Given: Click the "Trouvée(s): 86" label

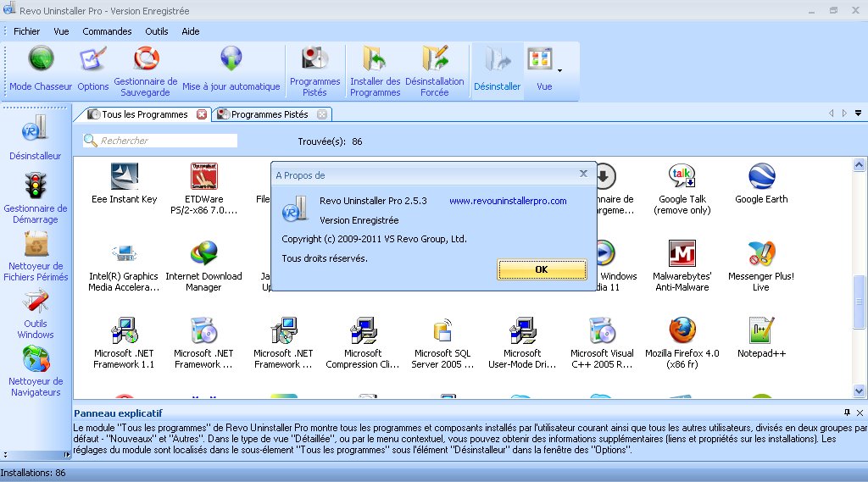Looking at the screenshot, I should click(330, 141).
